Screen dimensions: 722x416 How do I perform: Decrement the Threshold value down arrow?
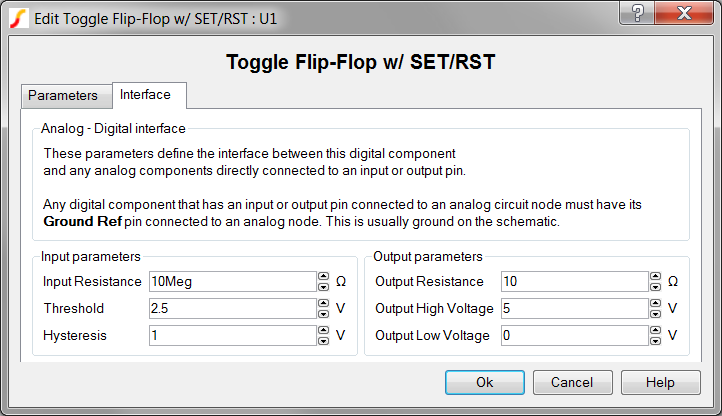[324, 314]
